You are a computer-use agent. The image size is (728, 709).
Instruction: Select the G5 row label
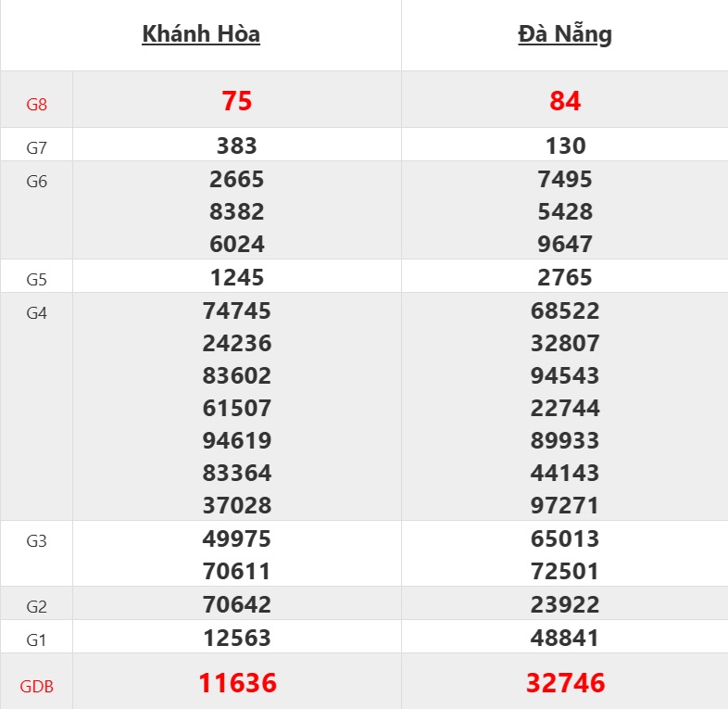point(37,280)
